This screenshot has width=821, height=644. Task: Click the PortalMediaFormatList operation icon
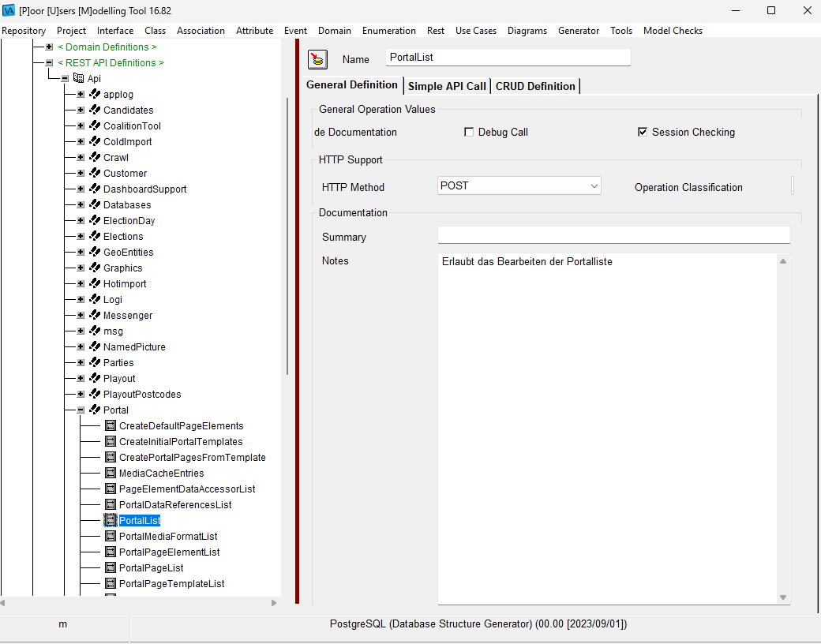(111, 536)
